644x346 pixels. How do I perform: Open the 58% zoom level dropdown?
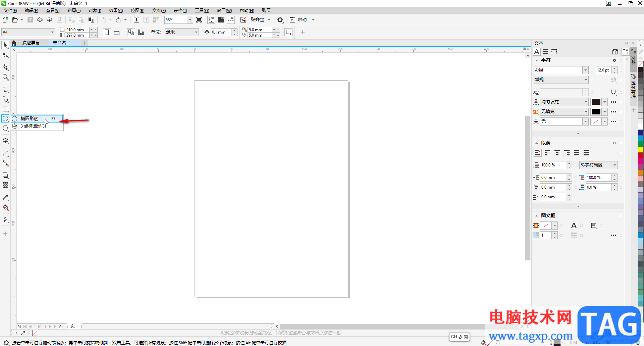[x=190, y=20]
